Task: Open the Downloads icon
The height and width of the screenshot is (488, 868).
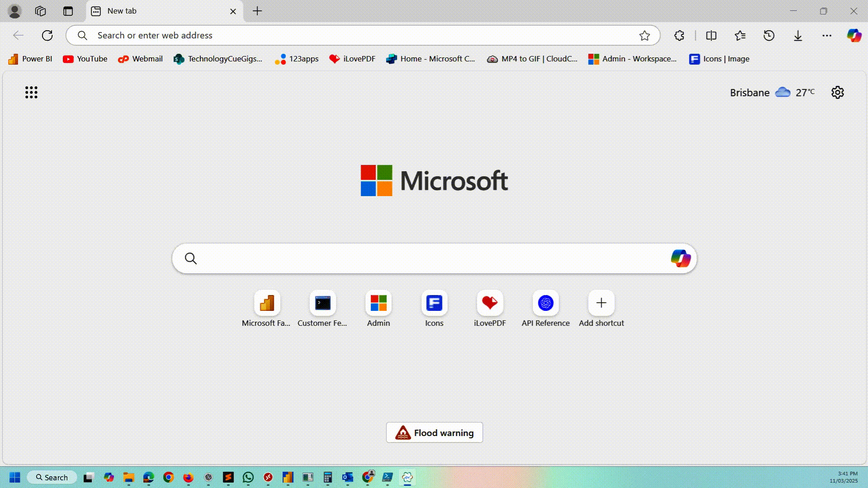Action: coord(798,35)
